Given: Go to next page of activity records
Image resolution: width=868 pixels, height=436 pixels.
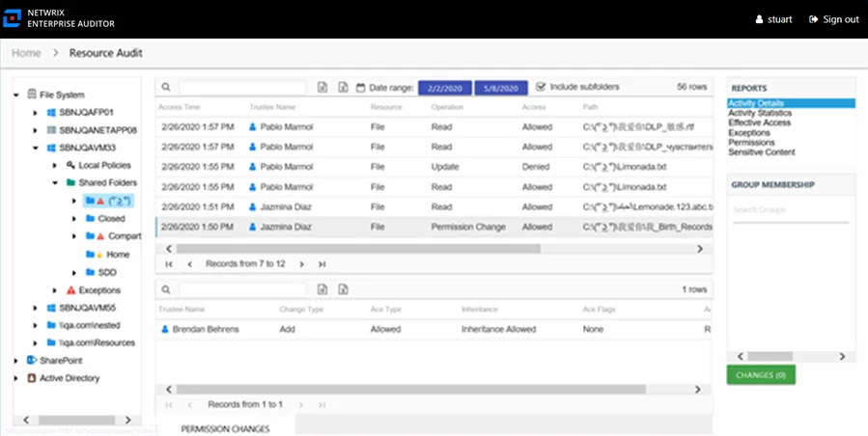Looking at the screenshot, I should [301, 264].
